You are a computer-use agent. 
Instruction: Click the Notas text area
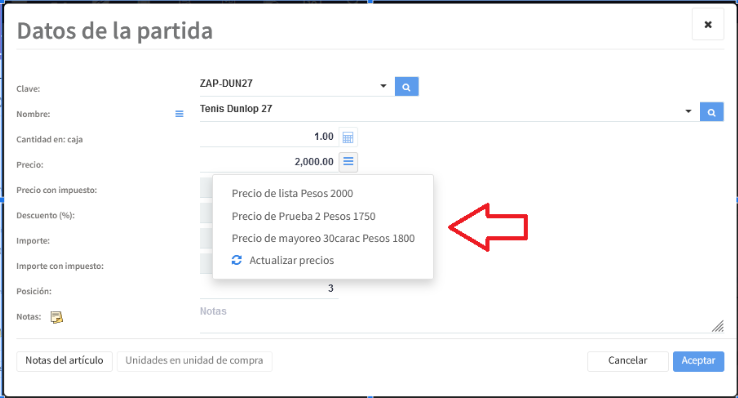pos(462,318)
